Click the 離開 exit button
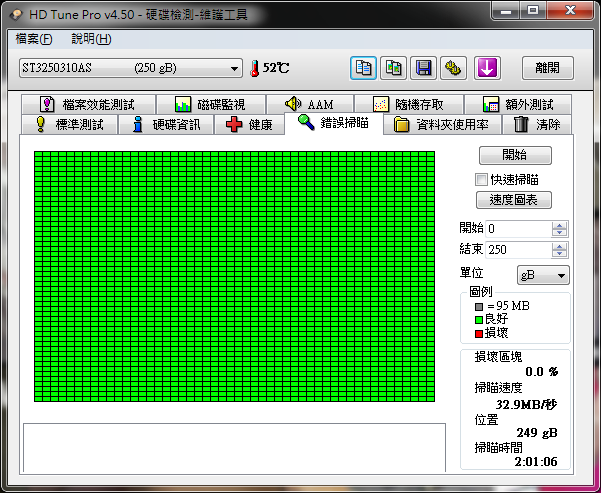The width and height of the screenshot is (601, 493). click(x=548, y=68)
